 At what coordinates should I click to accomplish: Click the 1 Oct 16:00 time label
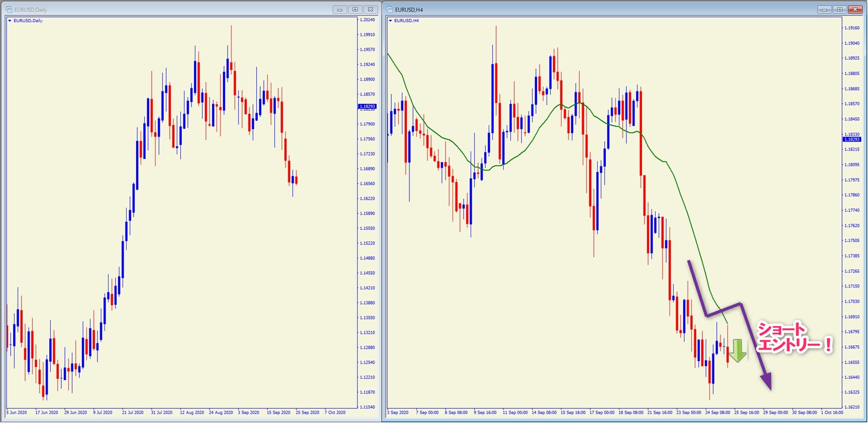tap(832, 412)
